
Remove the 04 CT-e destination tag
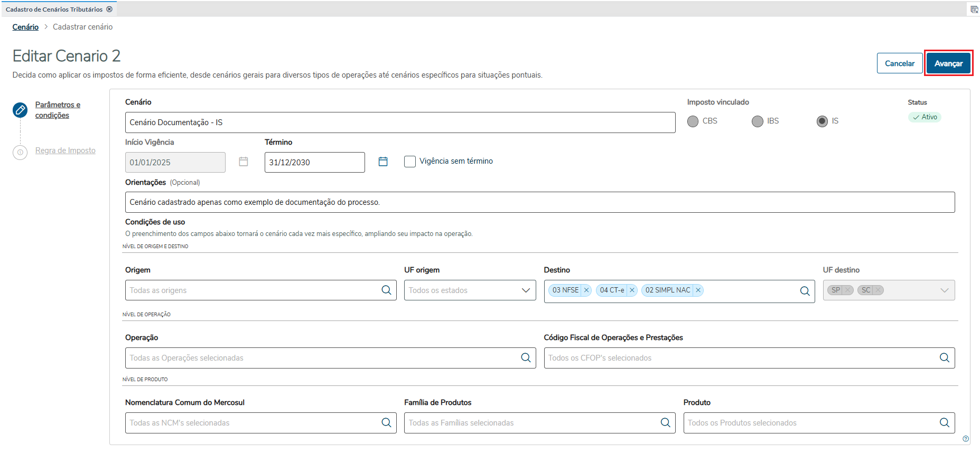coord(632,290)
